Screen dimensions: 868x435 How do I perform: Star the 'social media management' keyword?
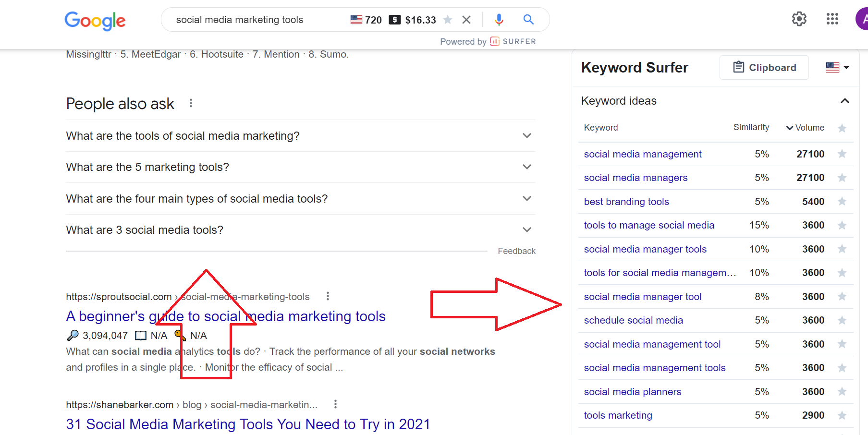[842, 154]
